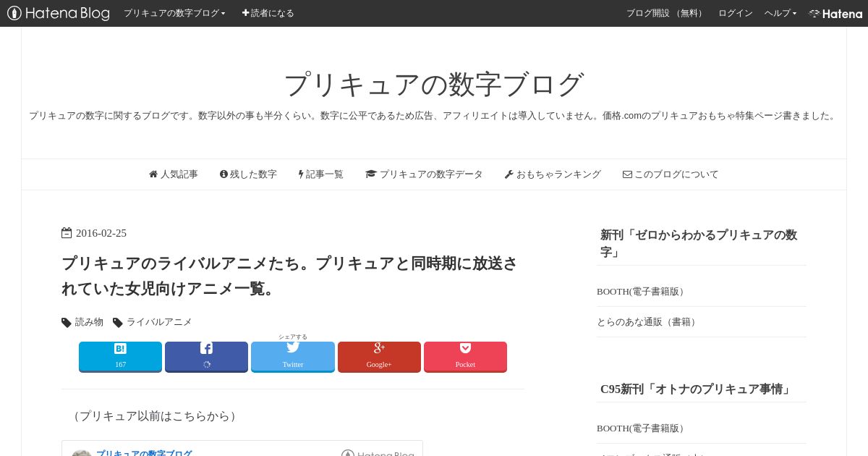Click the tag icon beside 読み物

67,323
